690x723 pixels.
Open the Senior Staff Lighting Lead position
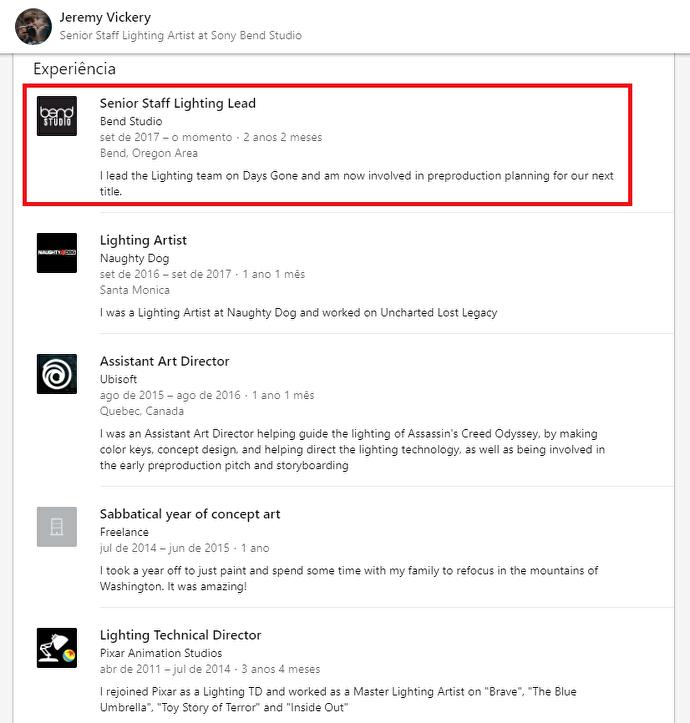[178, 103]
